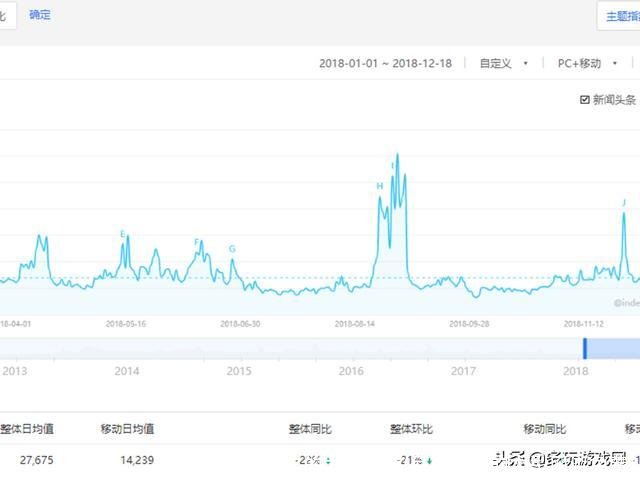
Task: Click the 2018-05-16 axis date label
Action: click(x=126, y=324)
